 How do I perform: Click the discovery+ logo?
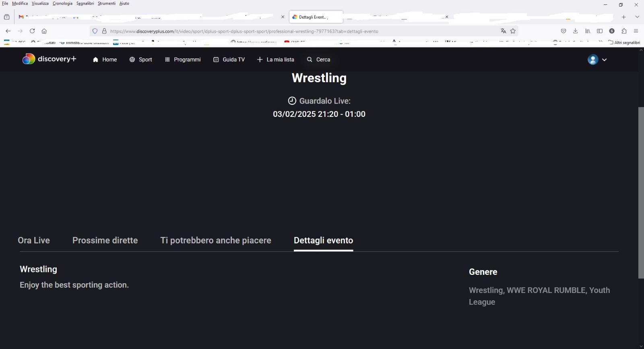pyautogui.click(x=49, y=59)
